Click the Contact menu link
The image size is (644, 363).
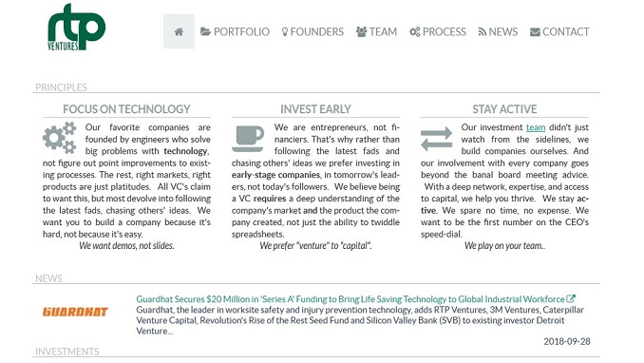(x=559, y=31)
